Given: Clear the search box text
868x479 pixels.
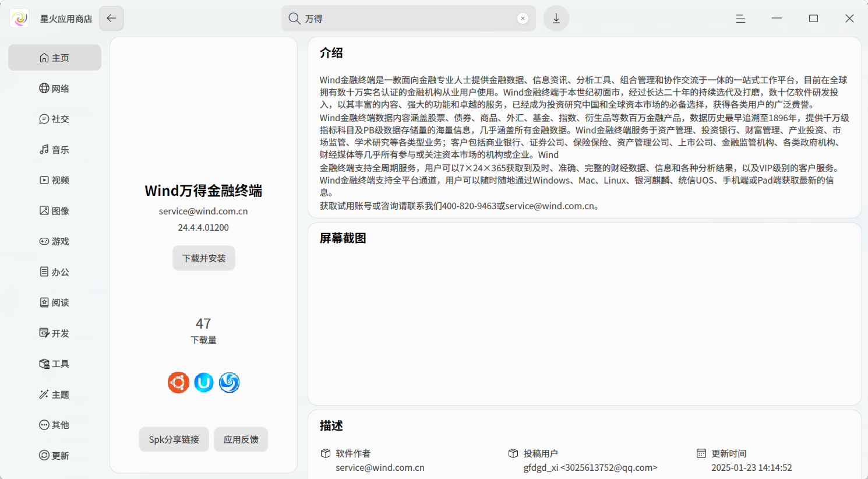Looking at the screenshot, I should click(523, 19).
